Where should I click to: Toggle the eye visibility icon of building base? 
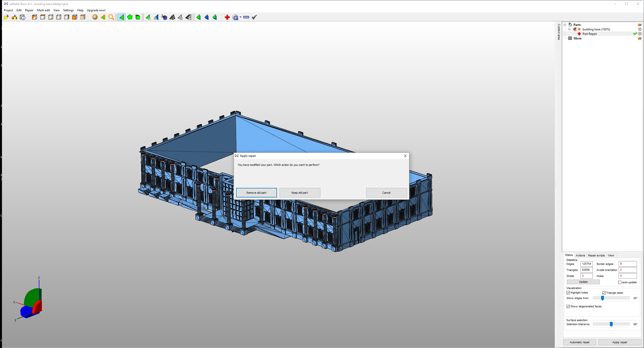click(x=579, y=29)
